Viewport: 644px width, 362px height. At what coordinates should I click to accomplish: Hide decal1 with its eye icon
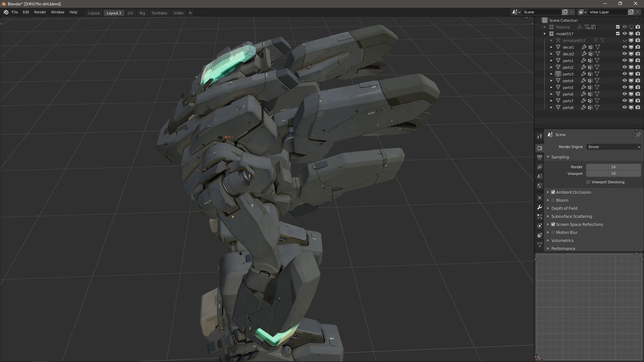624,47
